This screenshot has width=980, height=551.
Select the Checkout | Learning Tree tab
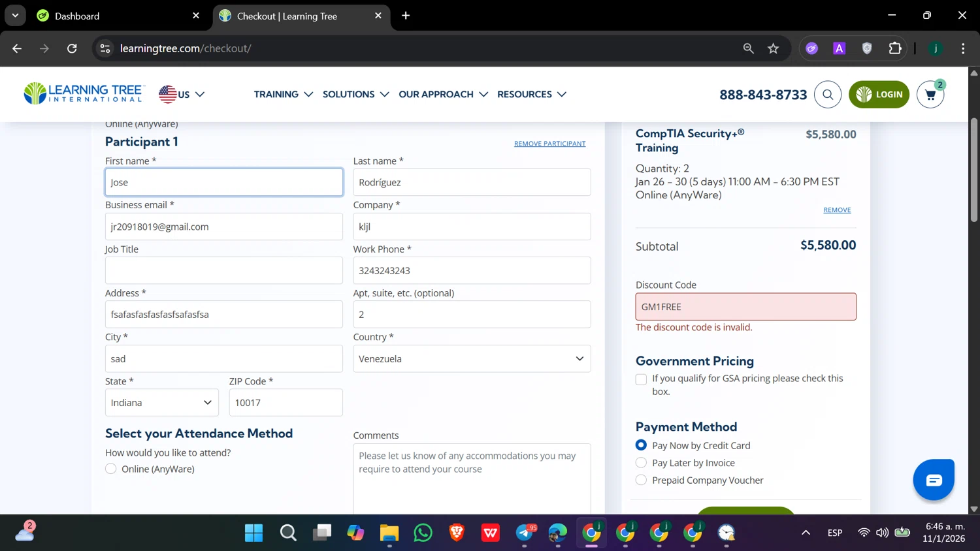pyautogui.click(x=301, y=16)
